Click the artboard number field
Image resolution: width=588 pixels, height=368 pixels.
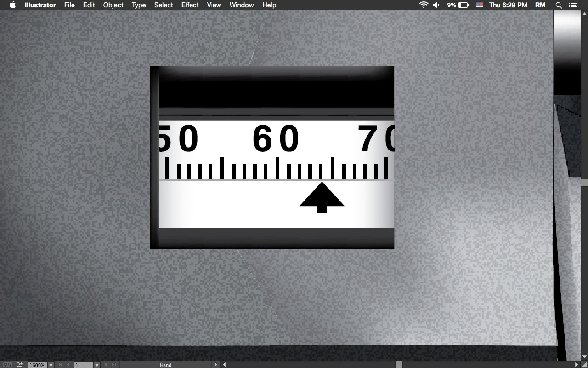[x=84, y=365]
